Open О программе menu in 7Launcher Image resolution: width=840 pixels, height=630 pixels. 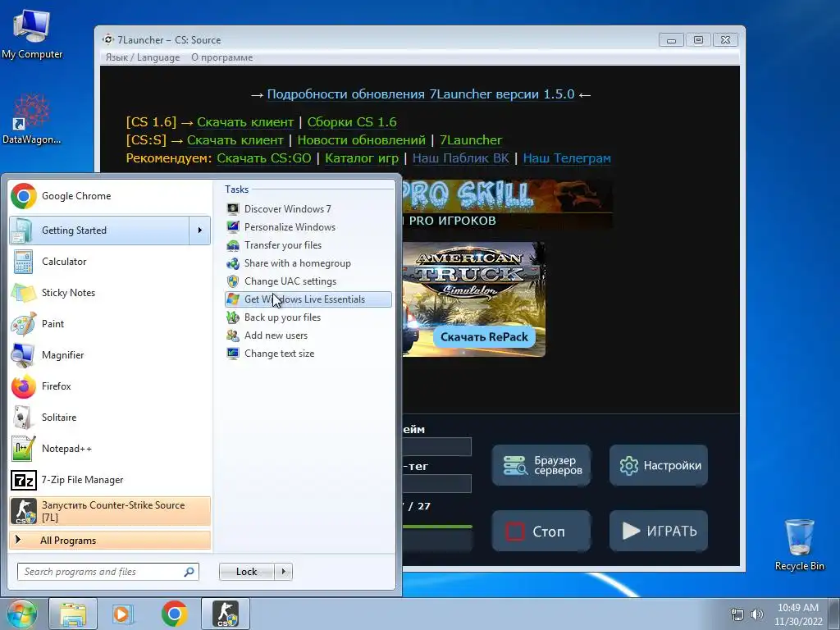point(221,57)
